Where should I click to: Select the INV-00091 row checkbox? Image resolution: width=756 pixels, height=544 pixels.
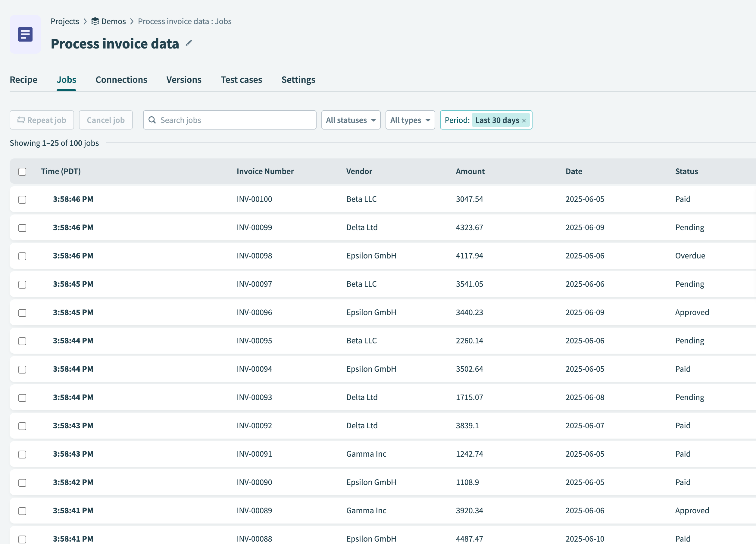[x=22, y=455]
